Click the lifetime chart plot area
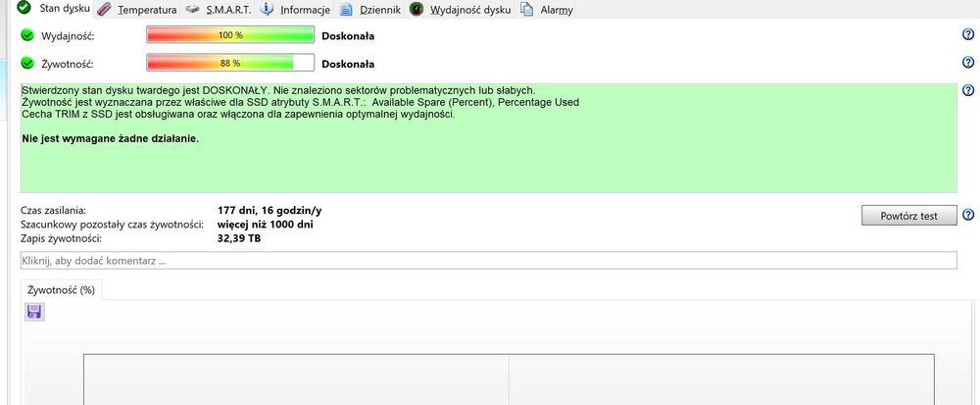980x405 pixels. 509,380
